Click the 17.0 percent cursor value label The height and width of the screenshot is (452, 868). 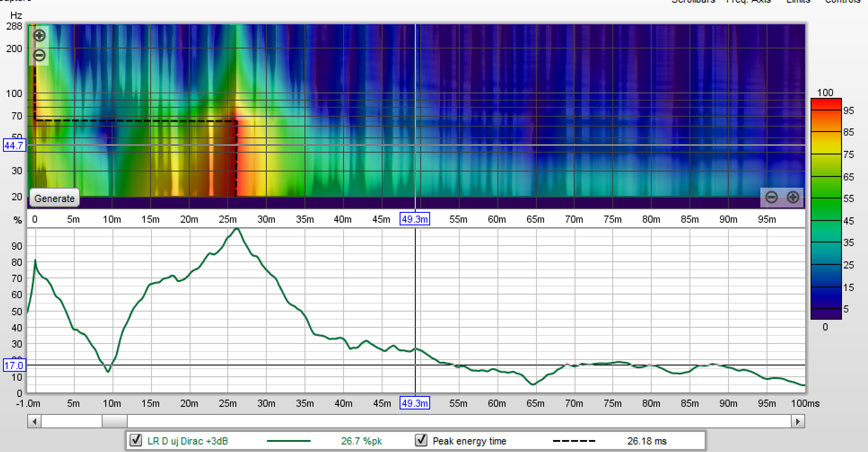pyautogui.click(x=14, y=365)
